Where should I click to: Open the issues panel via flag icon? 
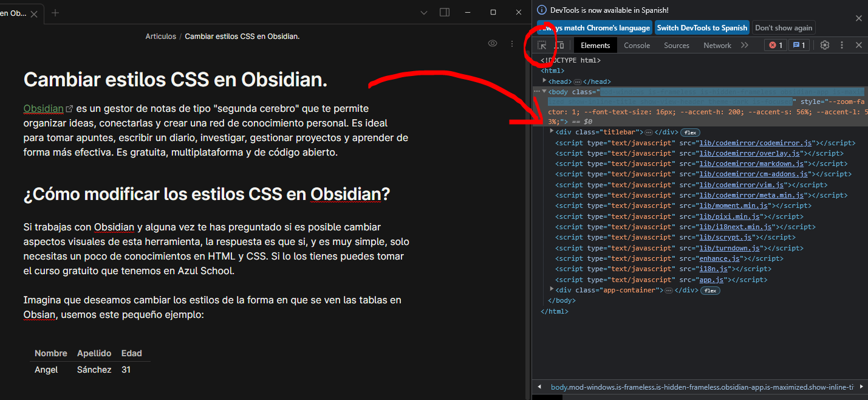click(x=799, y=44)
